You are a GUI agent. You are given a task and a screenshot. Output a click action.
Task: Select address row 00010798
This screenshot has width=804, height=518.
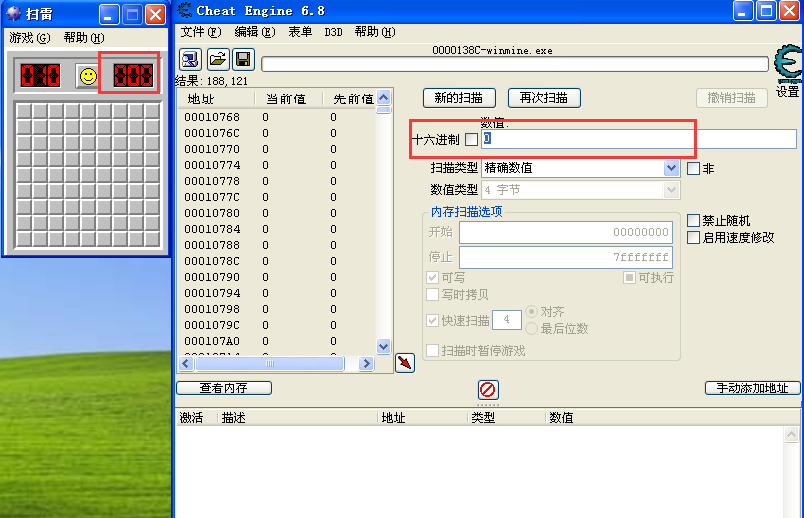(276, 309)
